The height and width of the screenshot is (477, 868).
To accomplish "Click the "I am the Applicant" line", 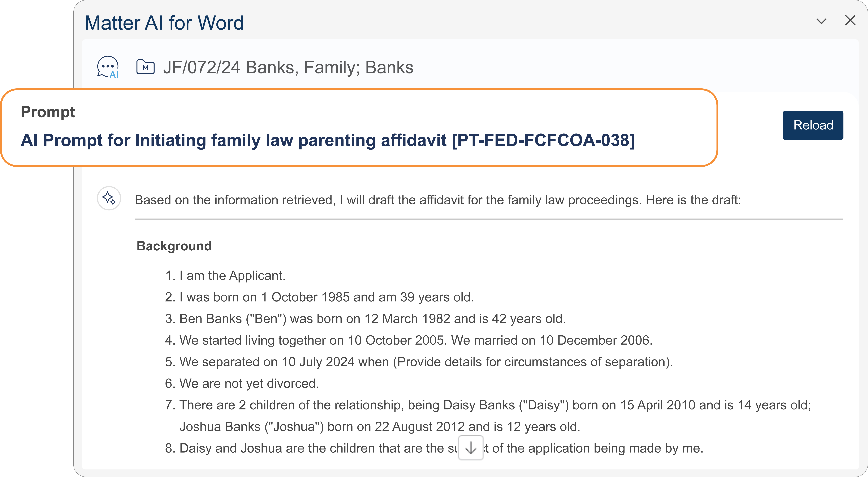I will click(x=232, y=276).
